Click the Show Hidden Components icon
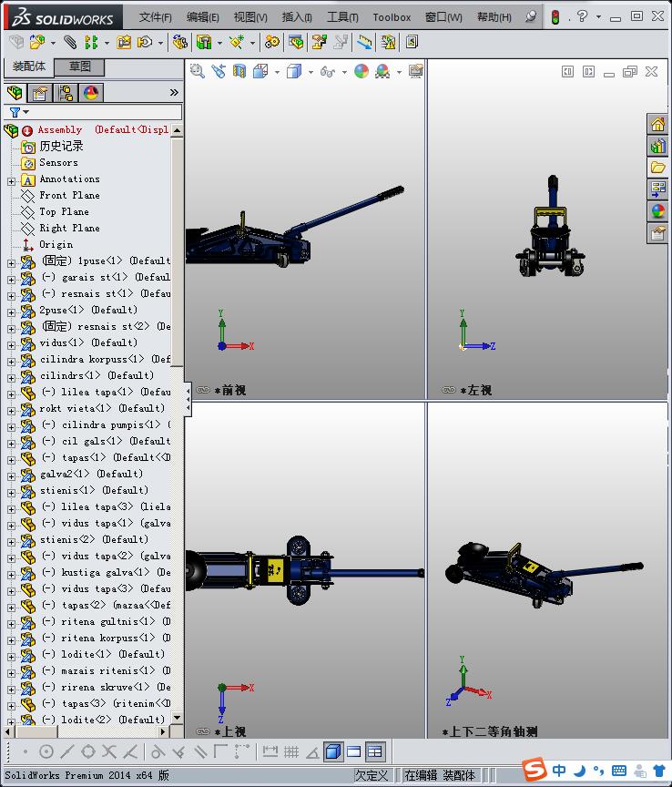 (179, 42)
